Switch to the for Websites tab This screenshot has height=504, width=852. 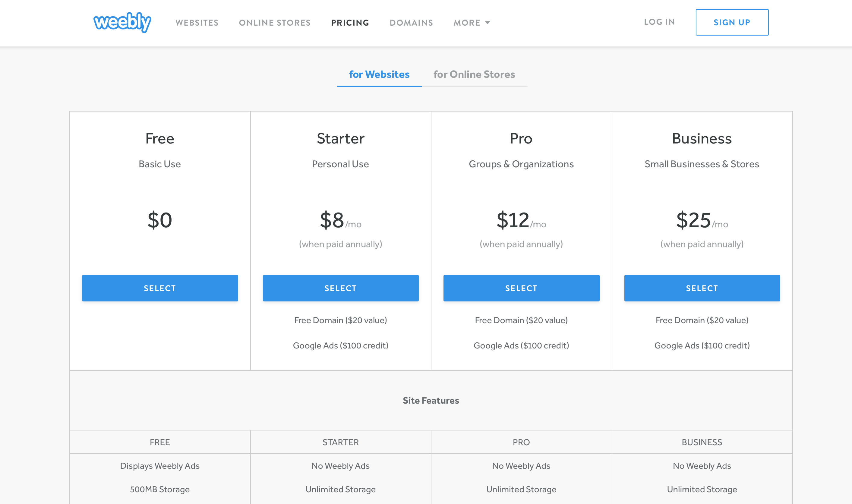(x=379, y=74)
